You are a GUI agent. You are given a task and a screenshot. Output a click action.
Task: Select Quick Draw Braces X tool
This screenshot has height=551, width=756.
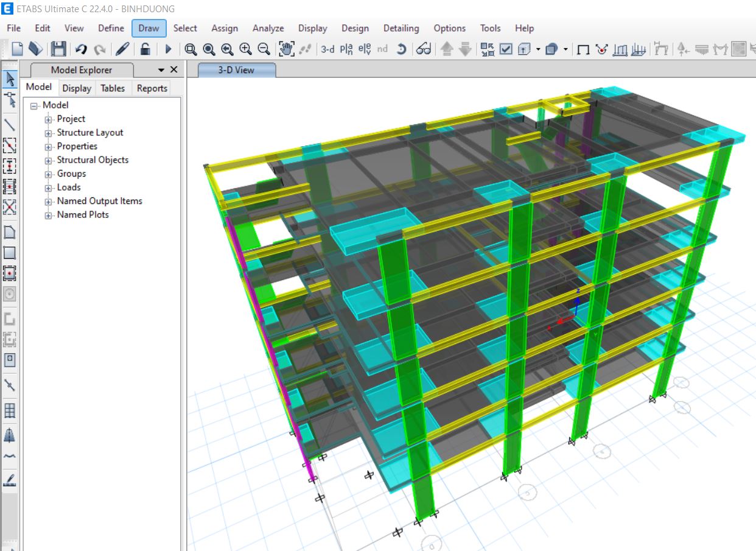pyautogui.click(x=10, y=207)
